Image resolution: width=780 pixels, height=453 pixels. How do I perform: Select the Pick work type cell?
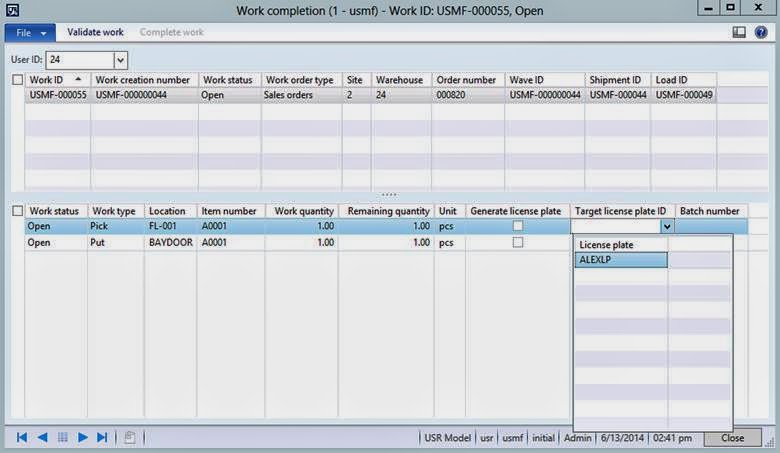pyautogui.click(x=116, y=226)
